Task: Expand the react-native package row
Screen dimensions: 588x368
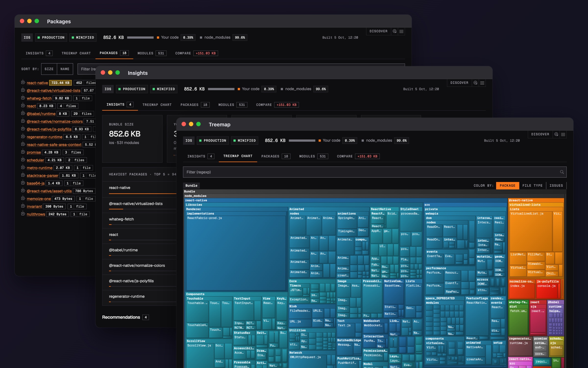Action: click(x=23, y=82)
